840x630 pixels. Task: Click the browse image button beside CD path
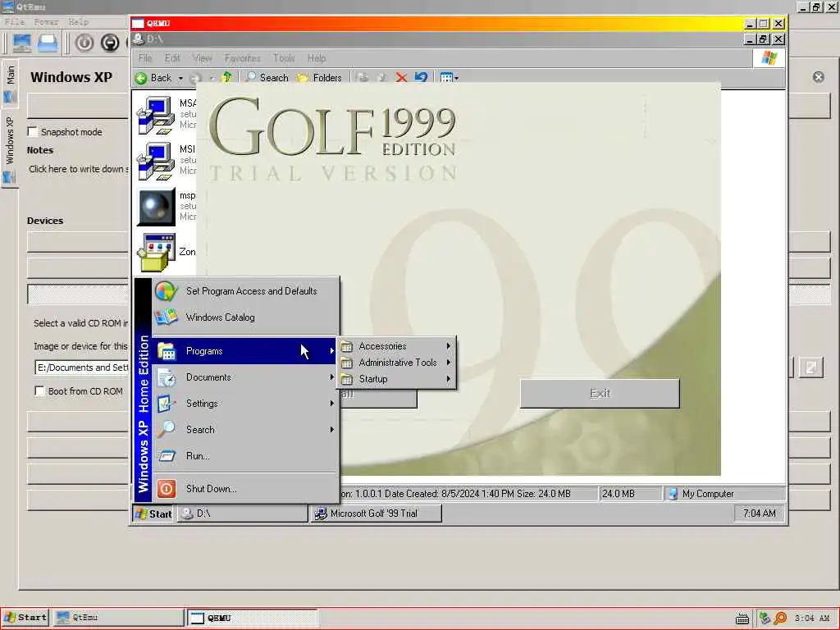[x=811, y=367]
